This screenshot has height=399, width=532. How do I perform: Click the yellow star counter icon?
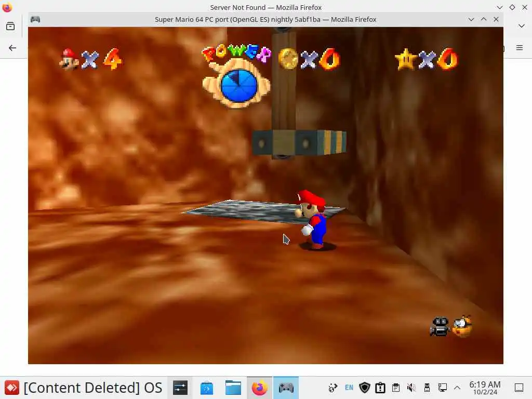[x=405, y=59]
